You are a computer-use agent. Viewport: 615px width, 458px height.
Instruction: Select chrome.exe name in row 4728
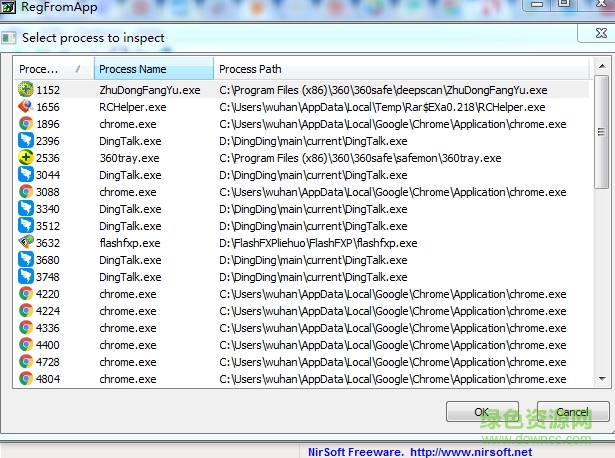click(x=128, y=362)
